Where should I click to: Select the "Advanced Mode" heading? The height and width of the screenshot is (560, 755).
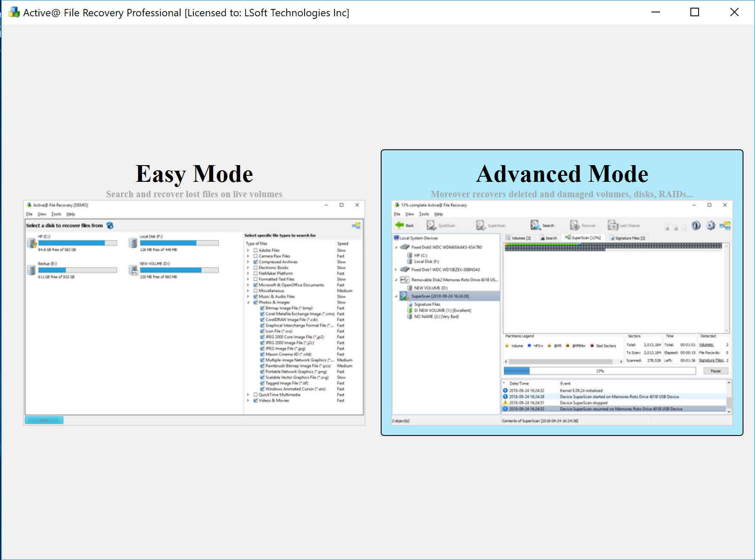coord(562,174)
